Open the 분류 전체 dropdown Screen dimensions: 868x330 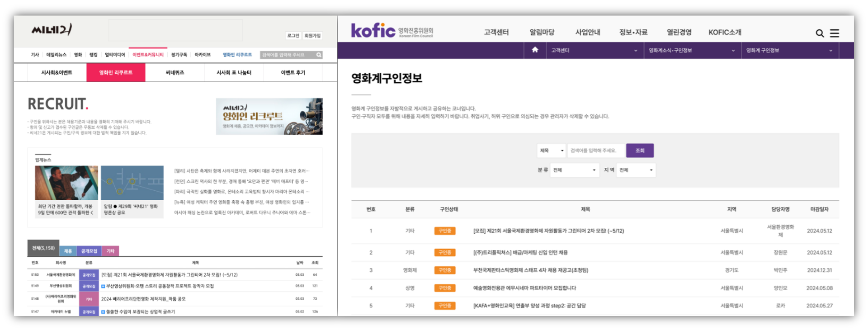click(575, 170)
